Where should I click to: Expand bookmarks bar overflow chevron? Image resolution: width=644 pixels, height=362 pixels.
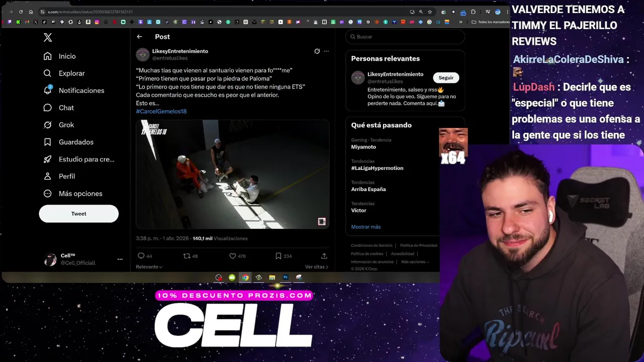460,22
